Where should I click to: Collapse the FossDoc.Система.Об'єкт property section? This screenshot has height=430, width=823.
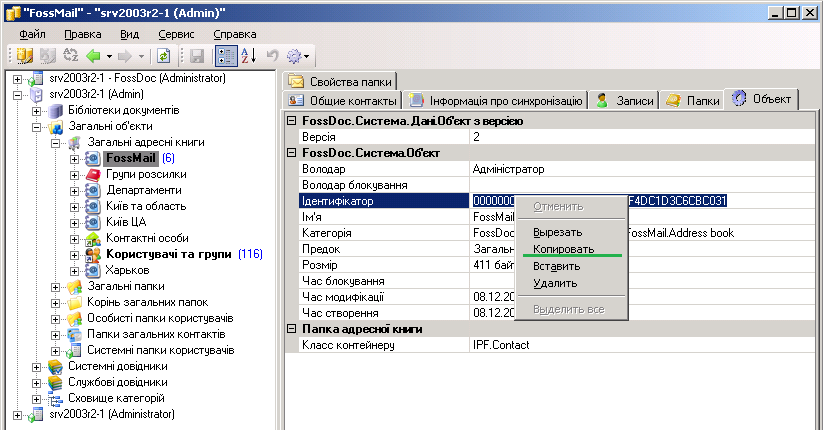(x=292, y=153)
